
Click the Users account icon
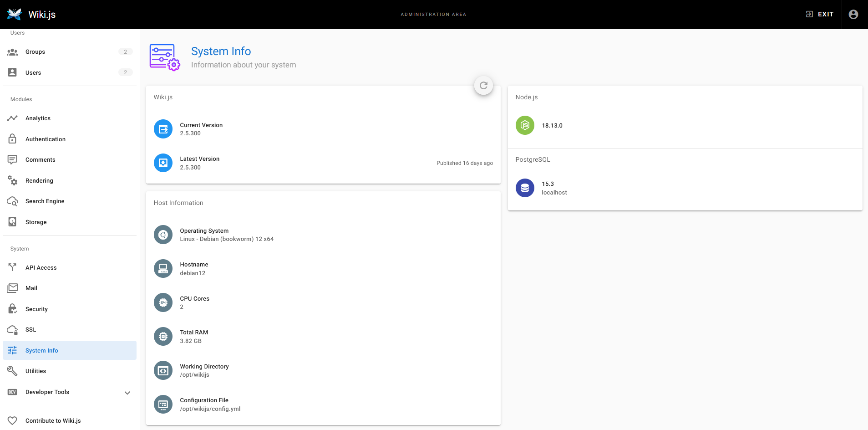12,72
